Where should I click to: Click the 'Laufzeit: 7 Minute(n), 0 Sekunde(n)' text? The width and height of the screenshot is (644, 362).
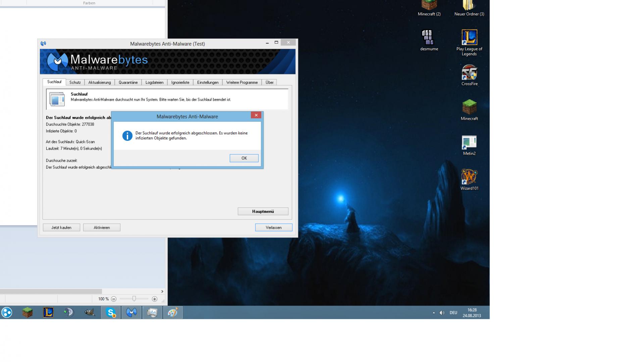(74, 148)
